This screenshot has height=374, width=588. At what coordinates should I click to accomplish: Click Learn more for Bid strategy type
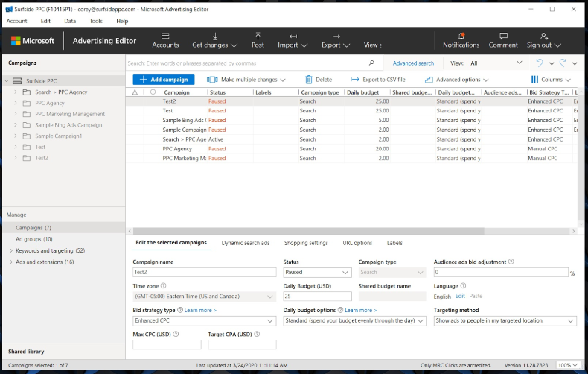(200, 310)
